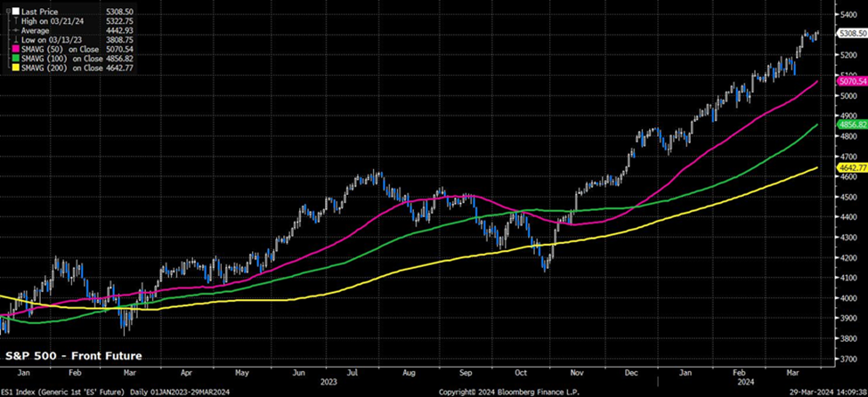The image size is (868, 397).
Task: Click the Nov month marker on time axis
Action: (x=579, y=371)
